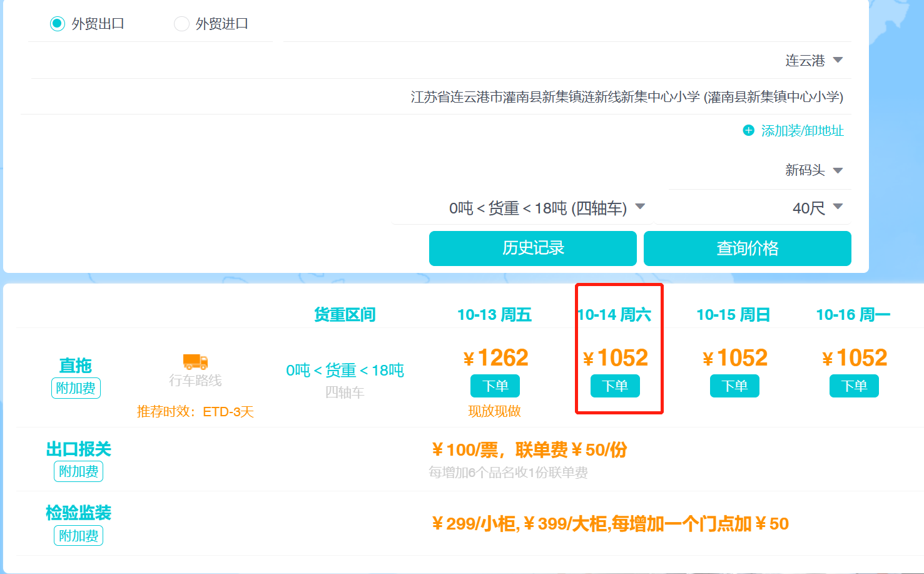The height and width of the screenshot is (574, 924).
Task: Select the 10-16 周一 date column header
Action: 853,314
